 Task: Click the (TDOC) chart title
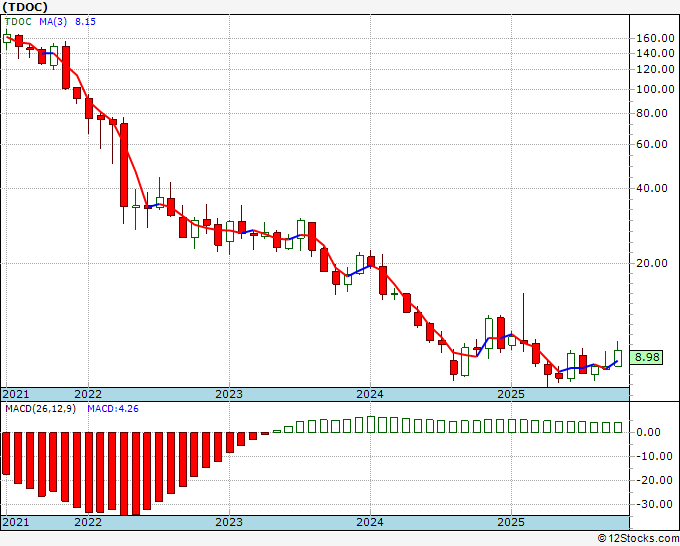[24, 7]
